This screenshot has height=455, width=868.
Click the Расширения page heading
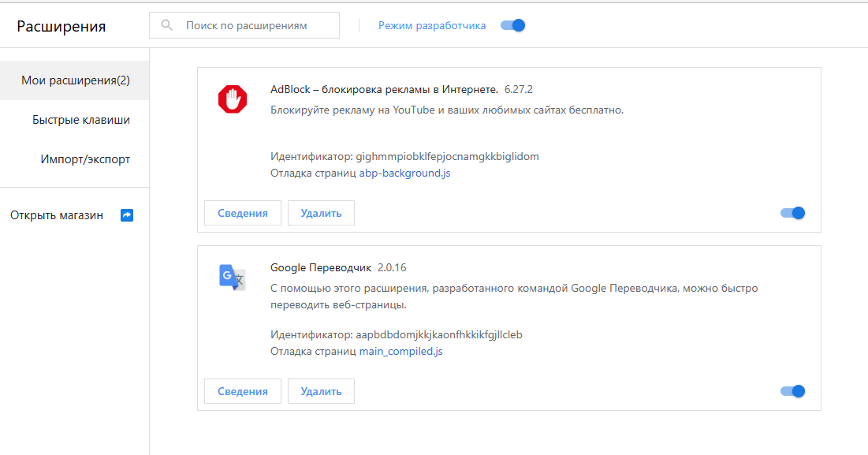point(61,27)
